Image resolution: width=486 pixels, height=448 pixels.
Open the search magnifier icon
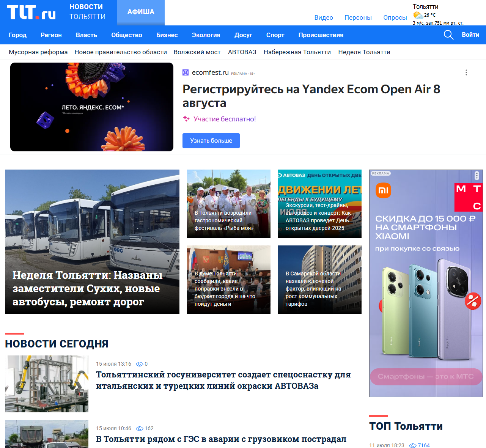tap(448, 35)
